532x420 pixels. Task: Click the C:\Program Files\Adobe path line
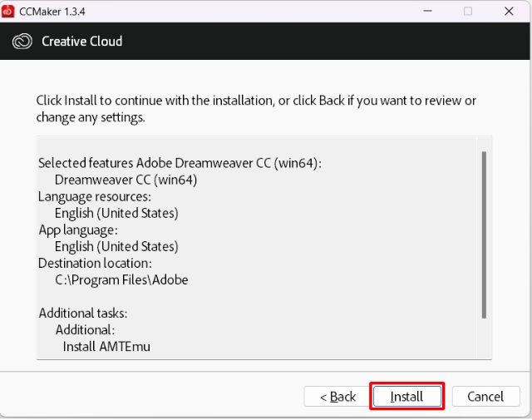tap(121, 280)
